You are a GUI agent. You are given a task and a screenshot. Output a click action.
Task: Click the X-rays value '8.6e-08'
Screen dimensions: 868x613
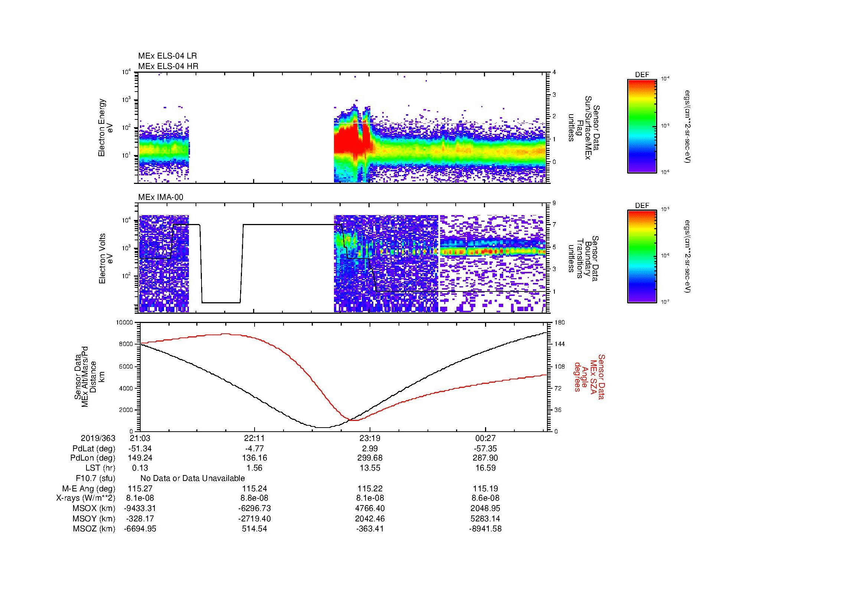pyautogui.click(x=485, y=498)
